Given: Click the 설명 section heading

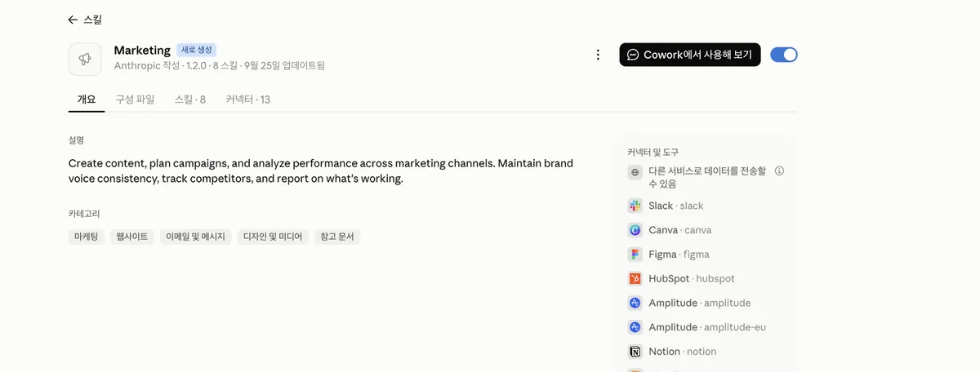Looking at the screenshot, I should click(x=77, y=140).
